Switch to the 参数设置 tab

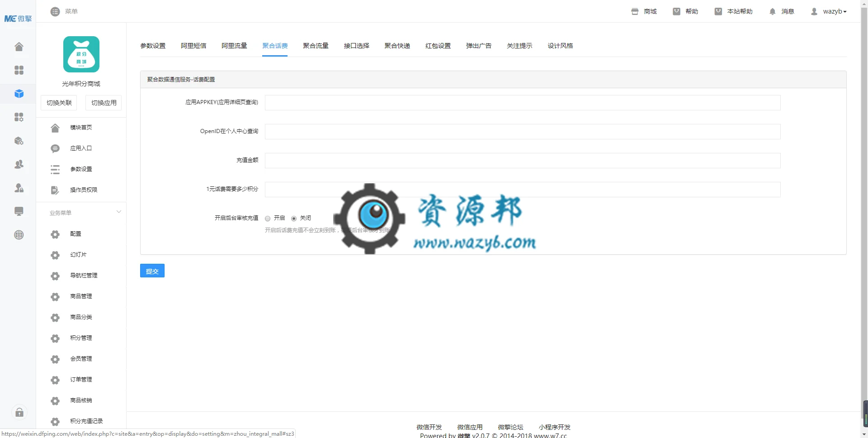(x=153, y=46)
